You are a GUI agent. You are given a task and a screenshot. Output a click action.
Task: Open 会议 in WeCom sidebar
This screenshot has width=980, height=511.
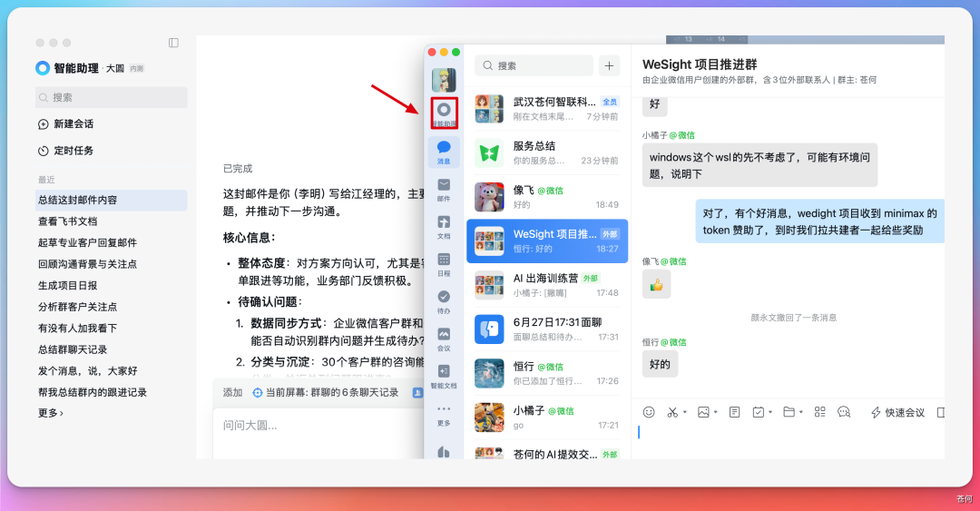(444, 339)
